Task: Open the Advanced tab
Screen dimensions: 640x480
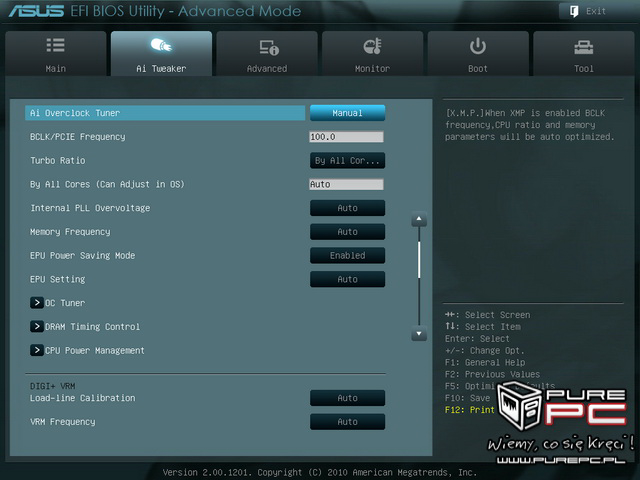Action: [267, 53]
